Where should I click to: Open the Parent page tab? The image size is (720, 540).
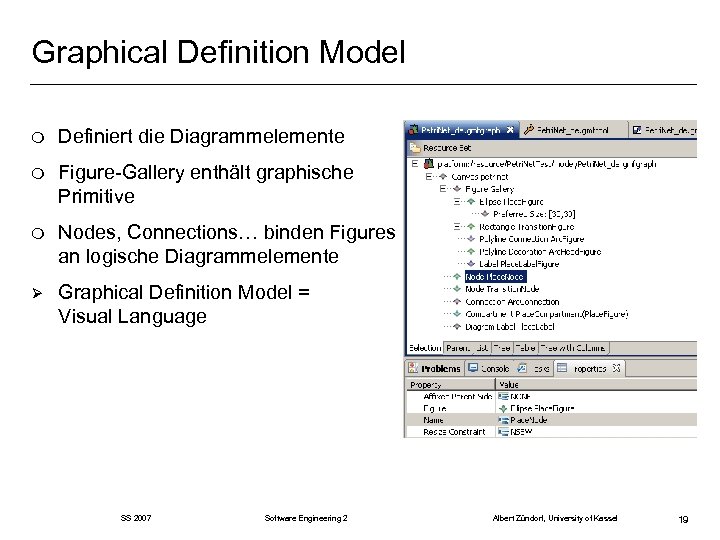(458, 348)
